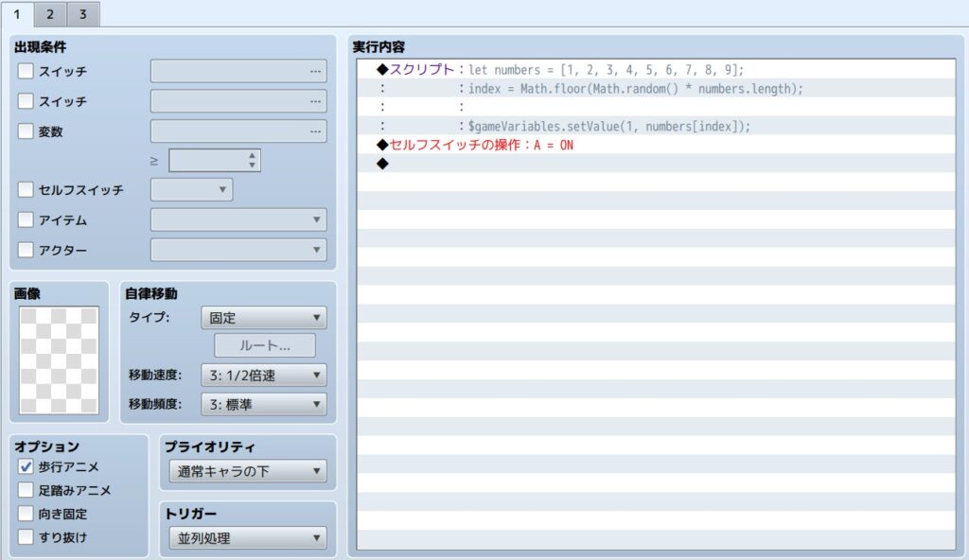Click the event 画像 preview box
The image size is (969, 560).
coord(59,360)
